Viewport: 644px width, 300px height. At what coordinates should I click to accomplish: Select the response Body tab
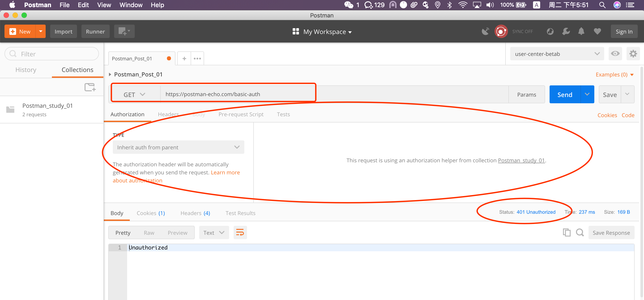tap(117, 213)
